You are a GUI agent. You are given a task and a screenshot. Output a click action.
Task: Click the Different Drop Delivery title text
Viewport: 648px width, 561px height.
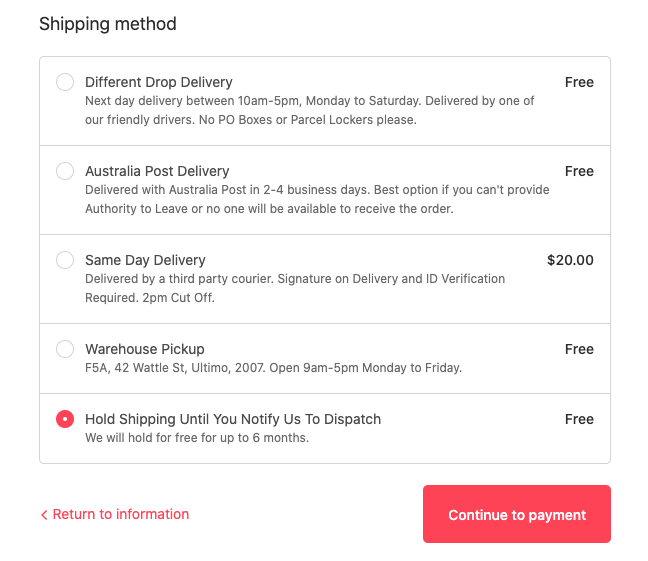coord(159,82)
